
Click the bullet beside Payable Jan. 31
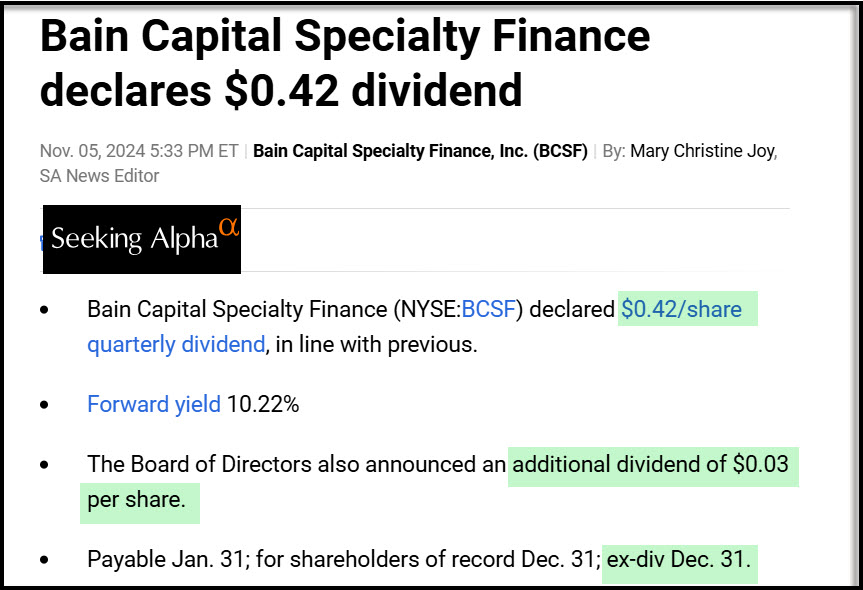[44, 561]
